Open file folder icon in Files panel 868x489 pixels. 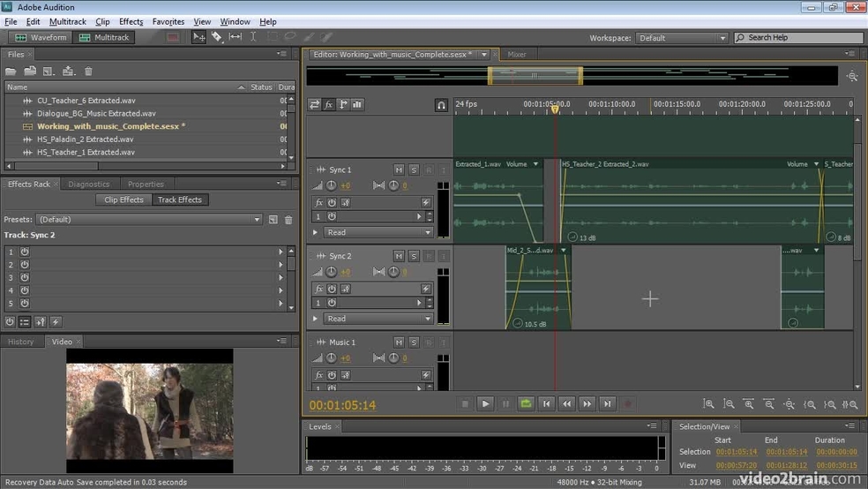coord(11,71)
